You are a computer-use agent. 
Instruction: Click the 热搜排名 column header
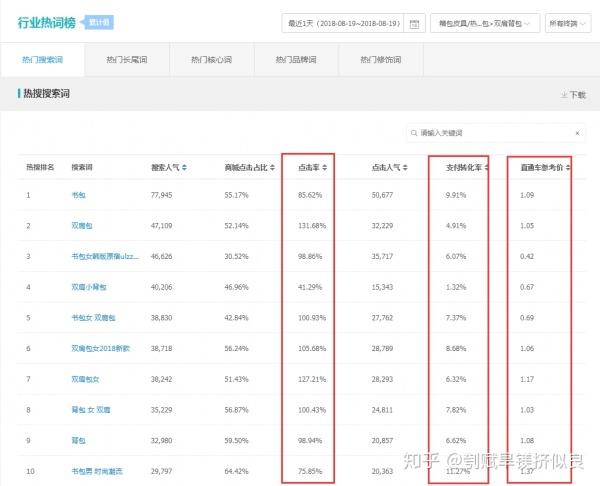click(x=40, y=167)
